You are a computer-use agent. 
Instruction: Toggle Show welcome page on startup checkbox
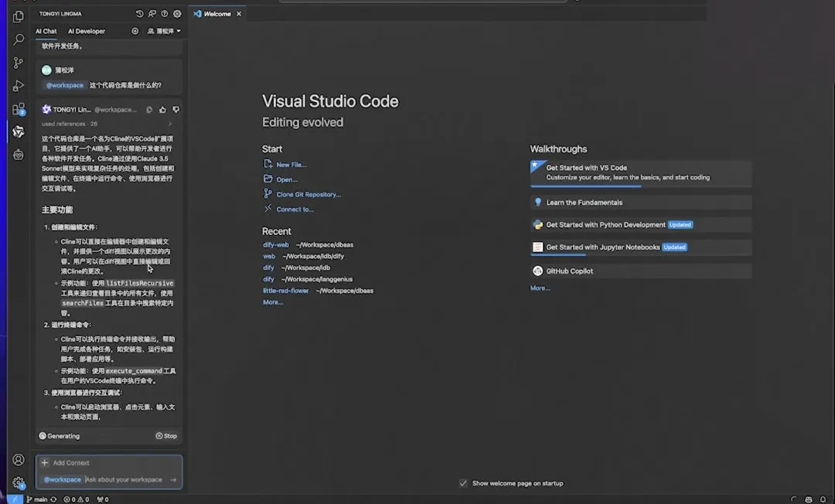[x=463, y=483]
